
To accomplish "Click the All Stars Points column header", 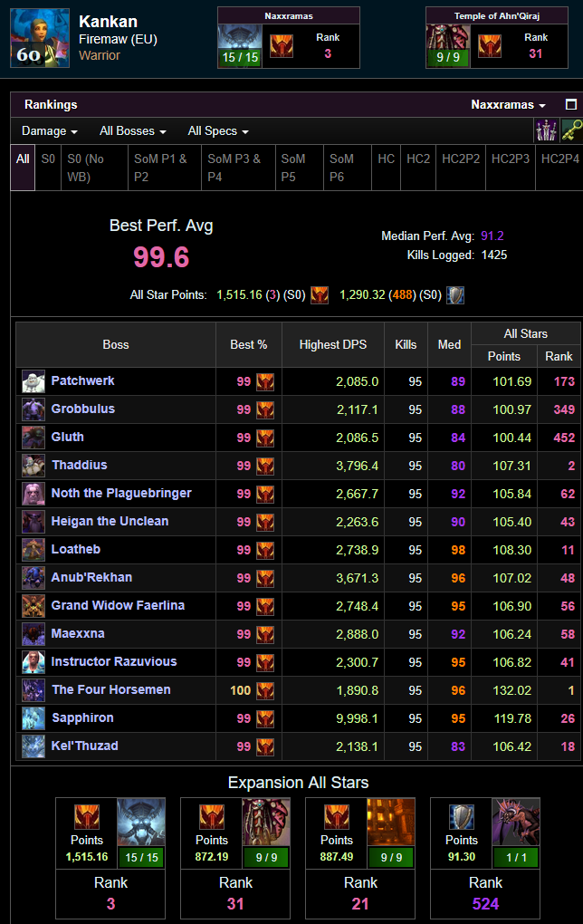I will [504, 357].
